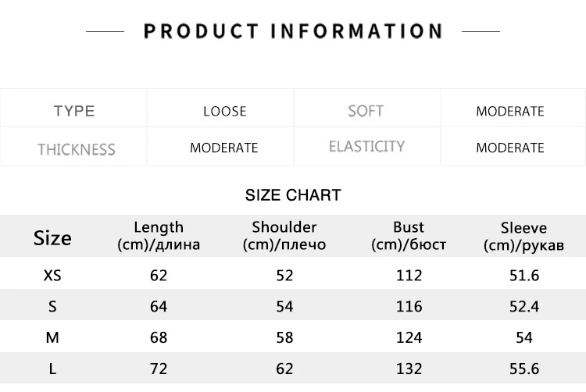This screenshot has width=586, height=392.
Task: Click the XS size row label
Action: (52, 276)
